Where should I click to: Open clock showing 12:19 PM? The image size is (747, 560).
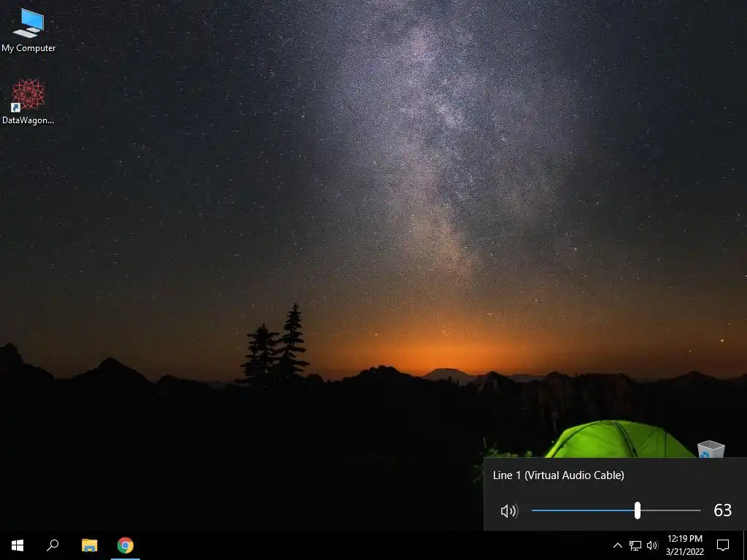point(684,545)
